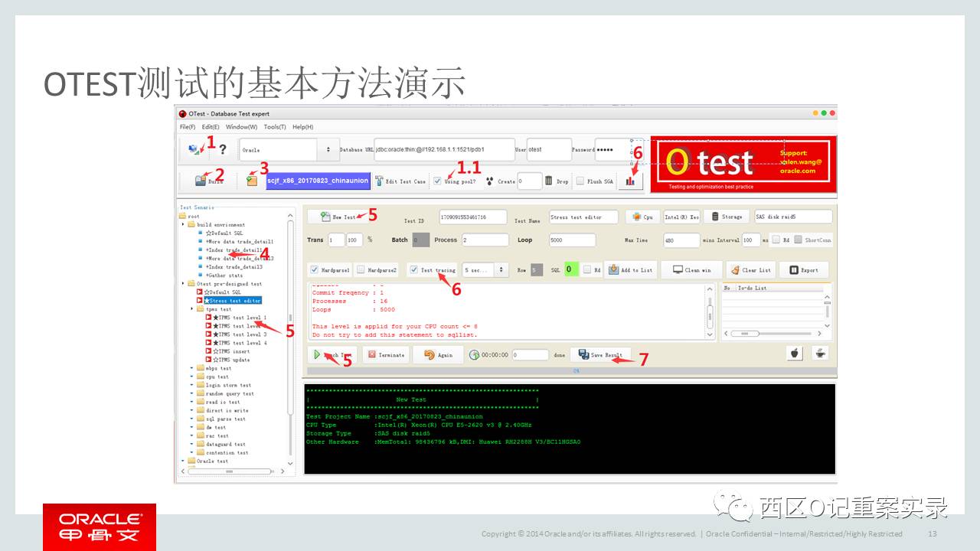This screenshot has width=980, height=551.
Task: Expand the cpu test folder
Action: 192,377
